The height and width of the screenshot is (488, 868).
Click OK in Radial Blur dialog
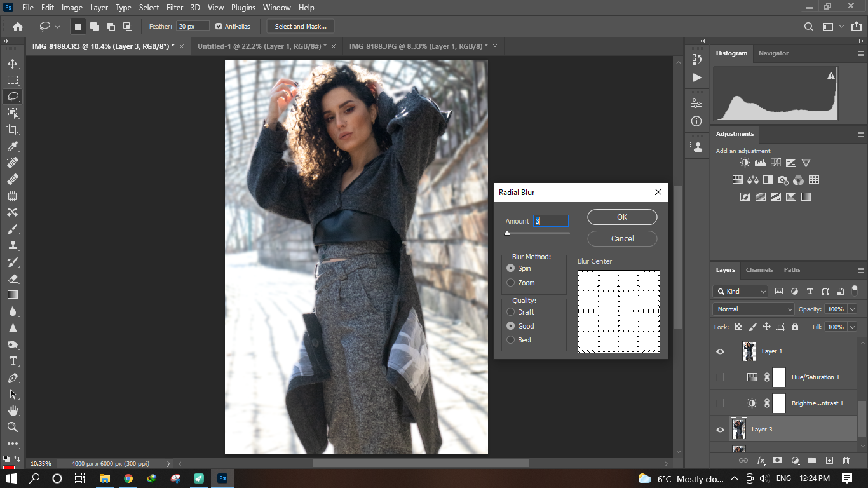click(622, 217)
